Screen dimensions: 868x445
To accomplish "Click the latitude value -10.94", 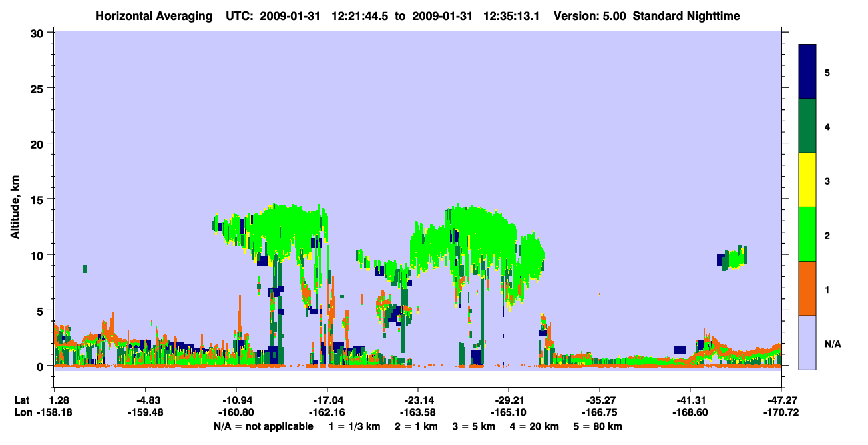I will pyautogui.click(x=236, y=400).
